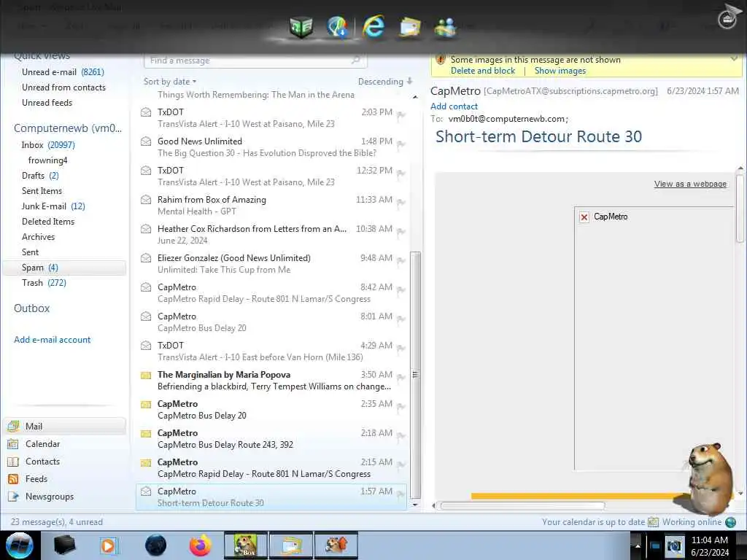Click the envelope icon of CapMetro 2:18 AM message
The height and width of the screenshot is (560, 747).
[x=146, y=434]
